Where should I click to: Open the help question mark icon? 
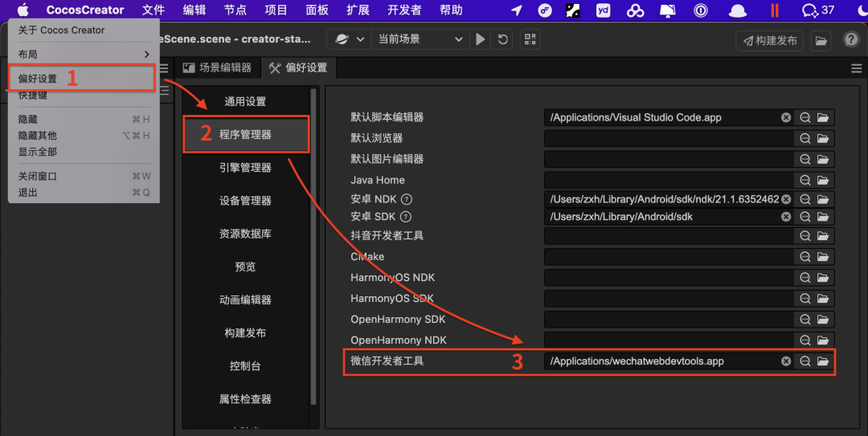tap(851, 39)
